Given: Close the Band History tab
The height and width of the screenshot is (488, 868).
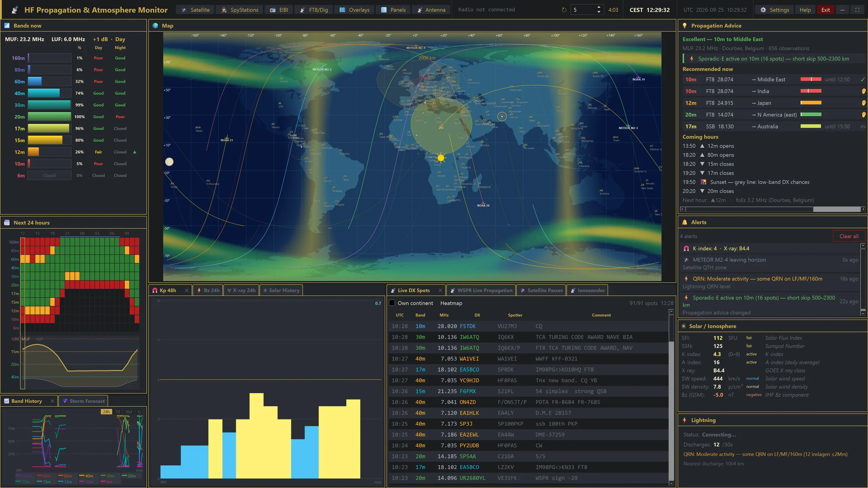Looking at the screenshot, I should (x=52, y=401).
